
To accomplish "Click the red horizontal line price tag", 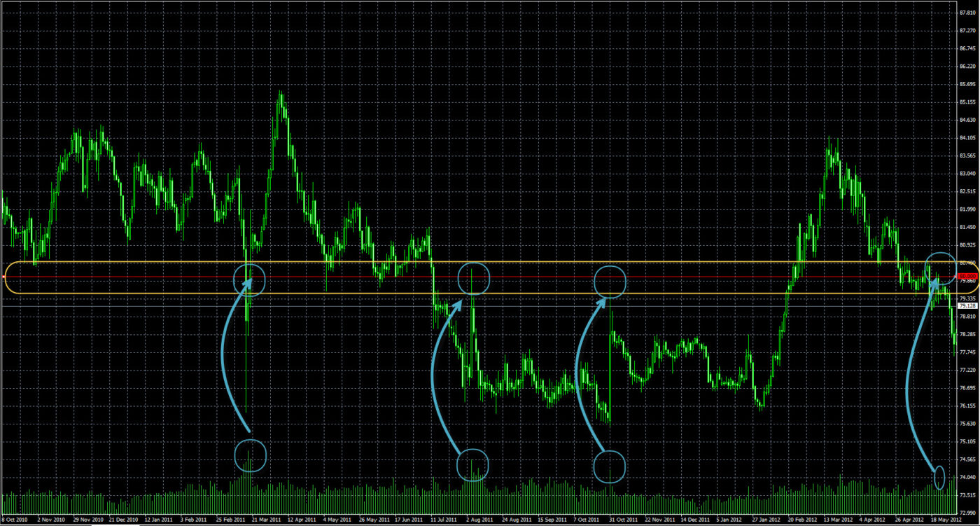I will point(967,277).
